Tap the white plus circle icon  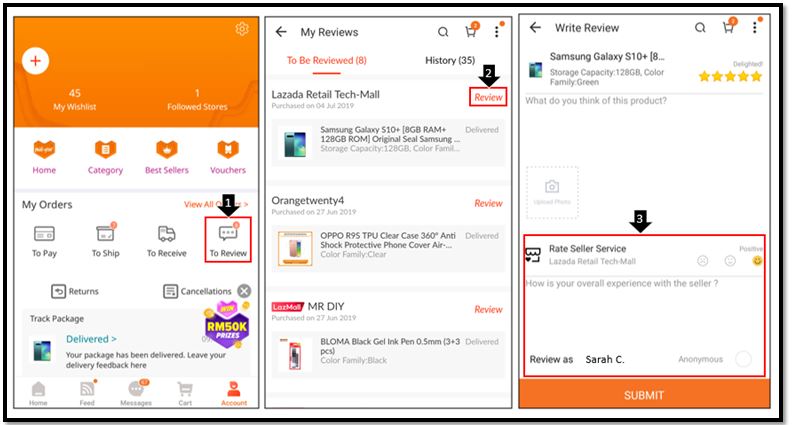coord(36,61)
